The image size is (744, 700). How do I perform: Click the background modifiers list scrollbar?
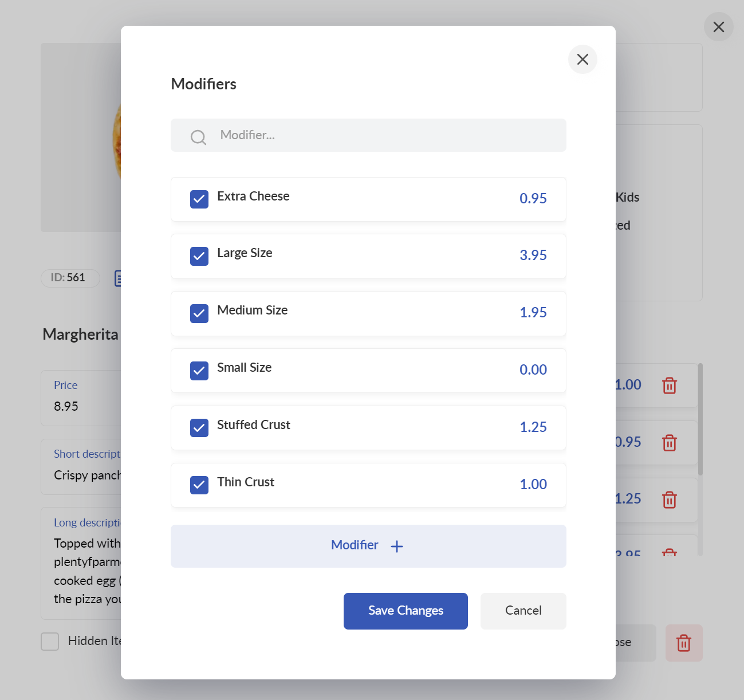[x=700, y=419]
